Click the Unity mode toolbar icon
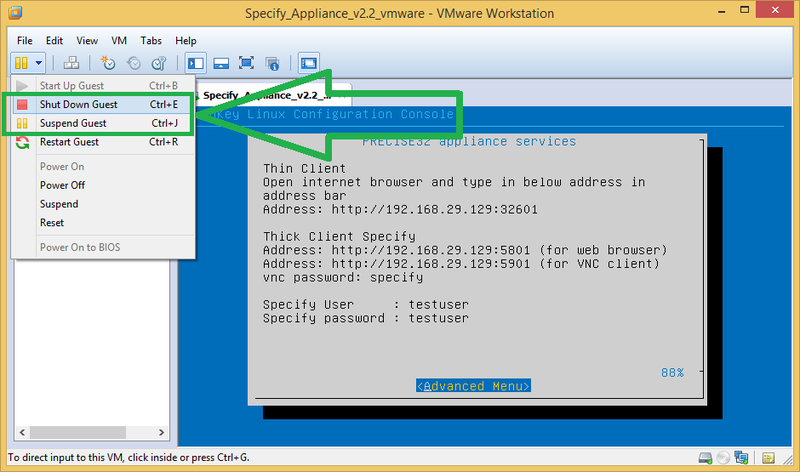Image resolution: width=800 pixels, height=472 pixels. coord(272,63)
